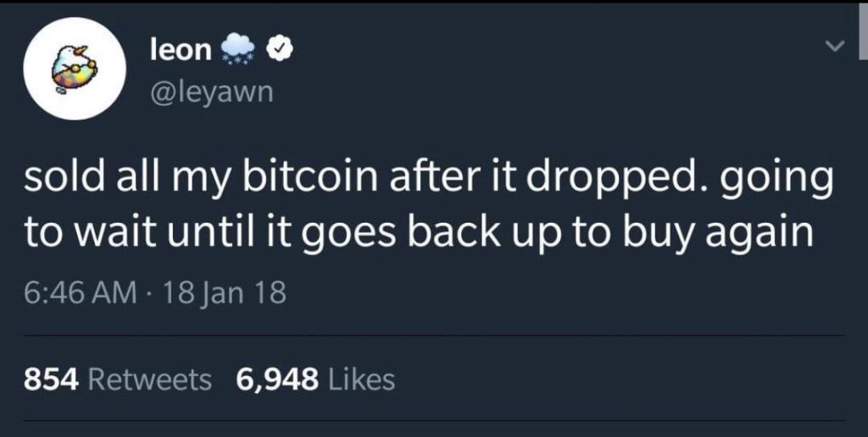View the 6,948 Likes list
868x437 pixels.
[315, 379]
